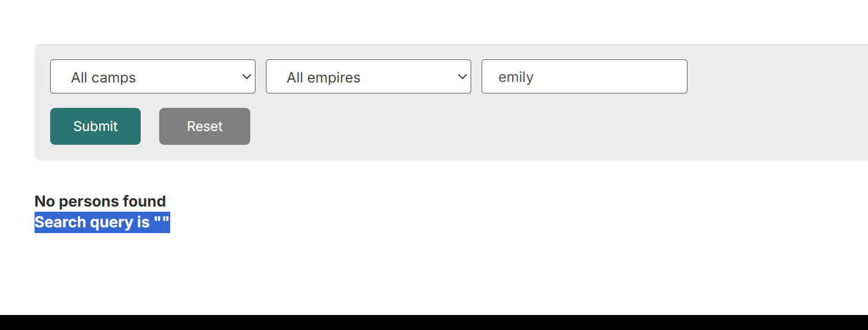Click the word "emily" in the search box
The image size is (868, 330).
[x=516, y=77]
